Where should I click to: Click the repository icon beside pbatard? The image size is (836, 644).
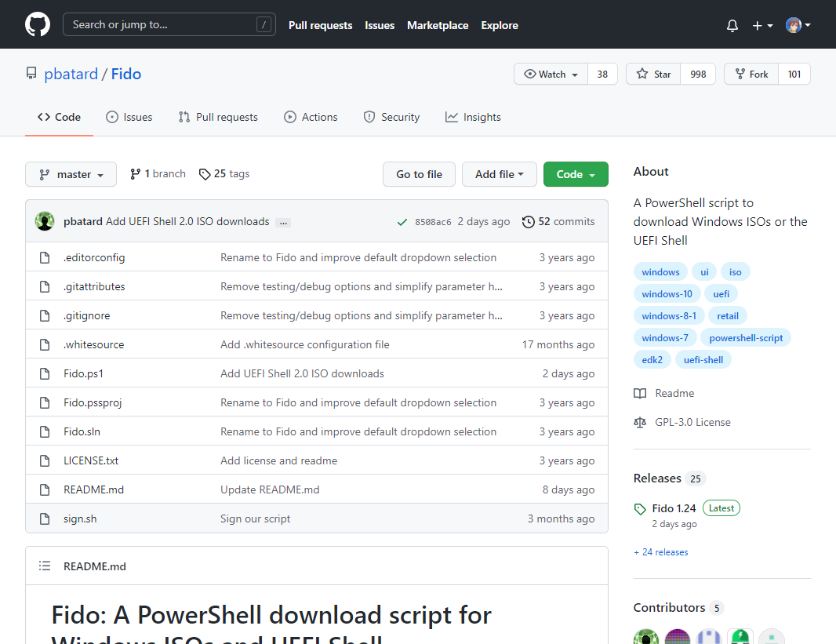pos(31,74)
